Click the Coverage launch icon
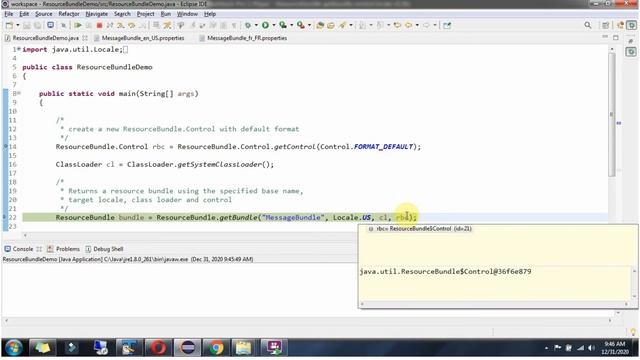640x360 pixels. pos(283,25)
